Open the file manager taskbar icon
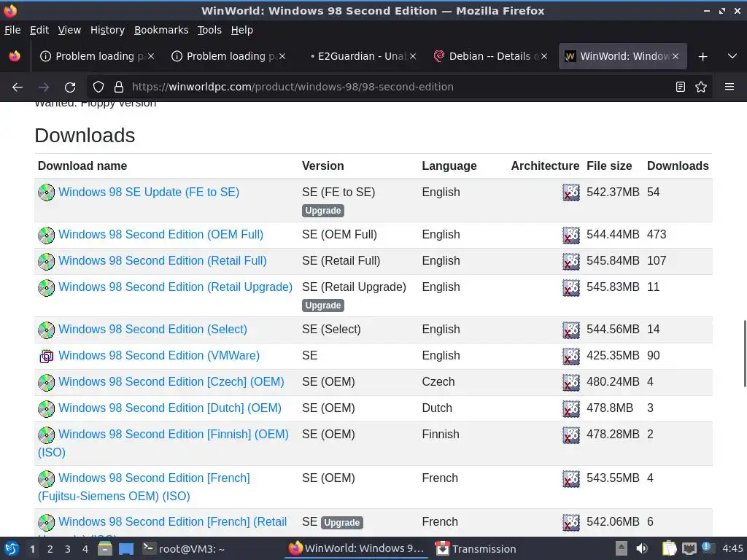 pos(105,548)
